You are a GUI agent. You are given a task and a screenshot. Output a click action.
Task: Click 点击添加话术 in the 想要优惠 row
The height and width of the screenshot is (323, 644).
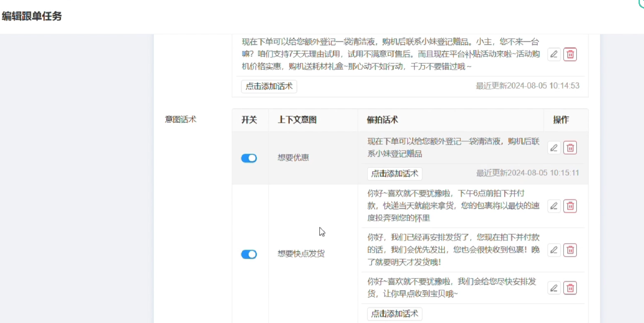click(395, 174)
